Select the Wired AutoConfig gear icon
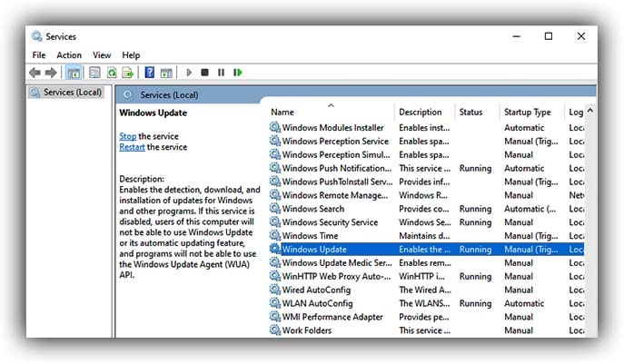Viewport: 624px width, 364px height. tap(274, 290)
